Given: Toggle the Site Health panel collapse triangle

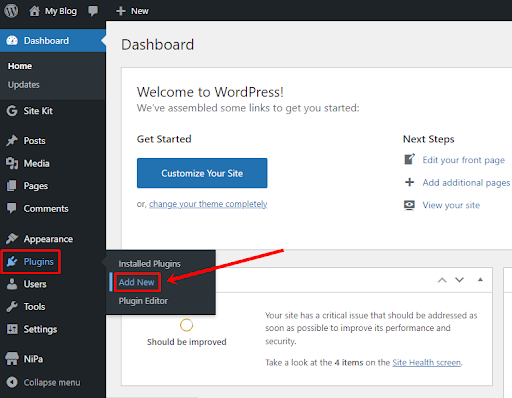Looking at the screenshot, I should (480, 279).
